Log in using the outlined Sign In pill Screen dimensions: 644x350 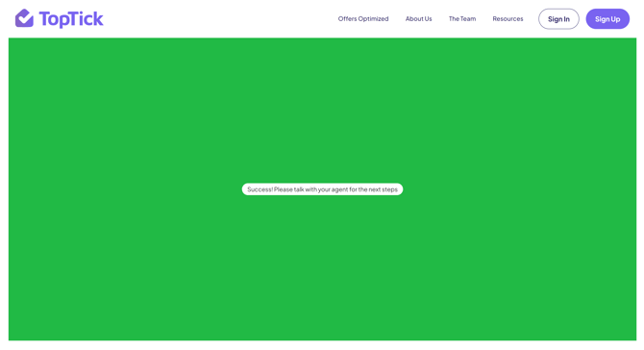pyautogui.click(x=558, y=19)
